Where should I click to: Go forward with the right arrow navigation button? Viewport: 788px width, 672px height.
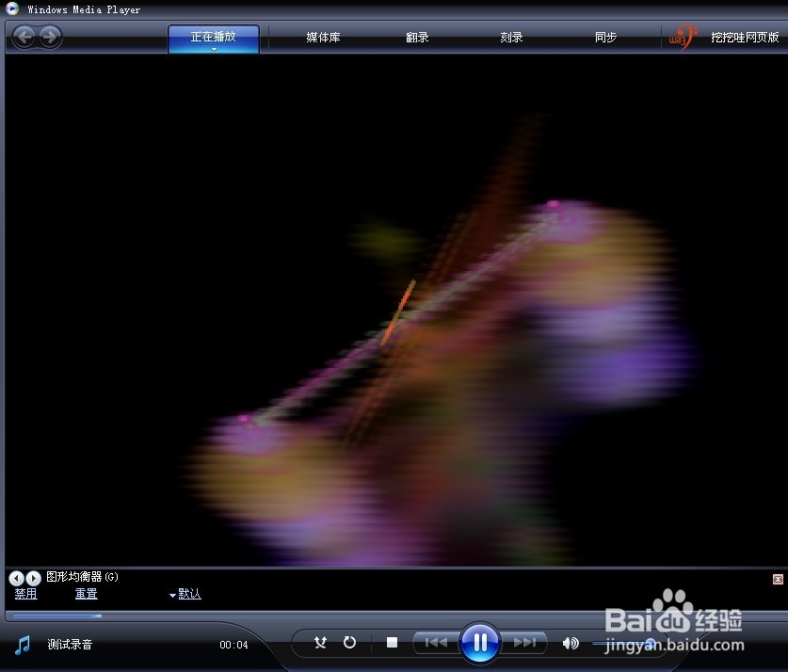tap(50, 37)
